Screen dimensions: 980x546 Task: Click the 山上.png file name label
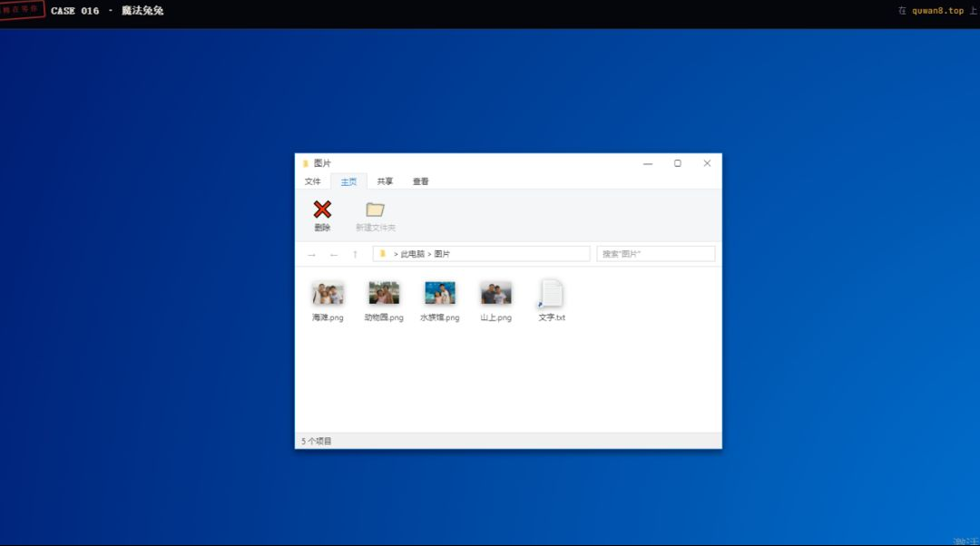[496, 317]
